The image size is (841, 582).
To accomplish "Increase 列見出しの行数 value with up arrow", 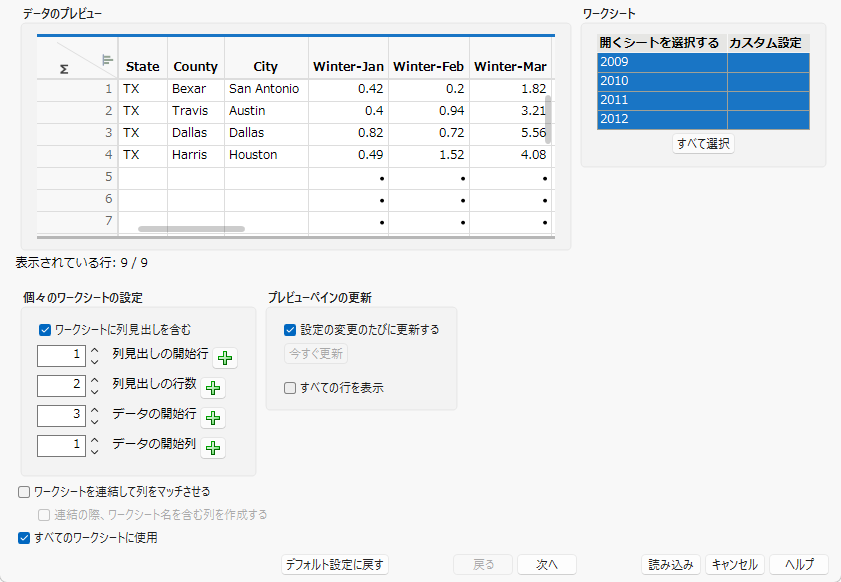I will coord(95,380).
